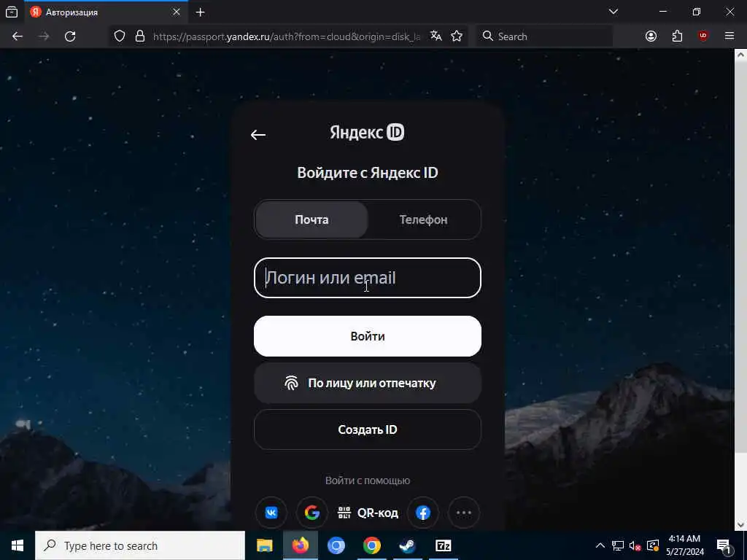This screenshot has width=747, height=560.
Task: Open tracking protection shield icon
Action: click(120, 36)
